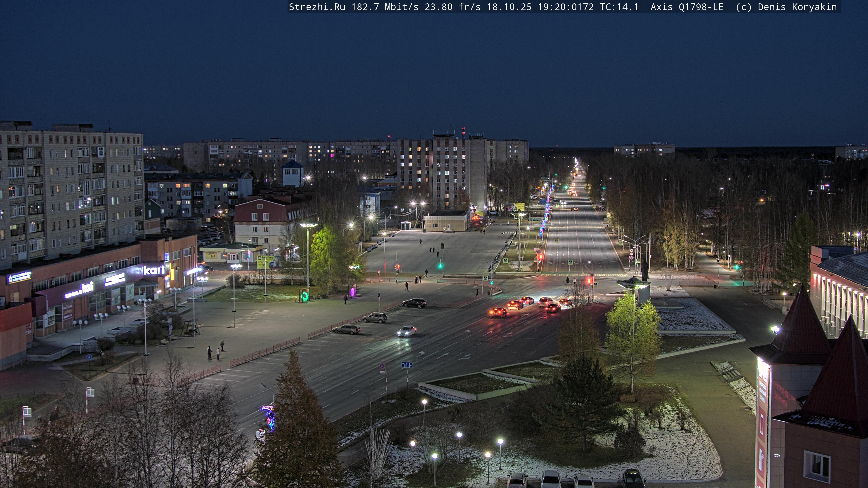Click the green pedestrian light on the right path

coord(737,267)
